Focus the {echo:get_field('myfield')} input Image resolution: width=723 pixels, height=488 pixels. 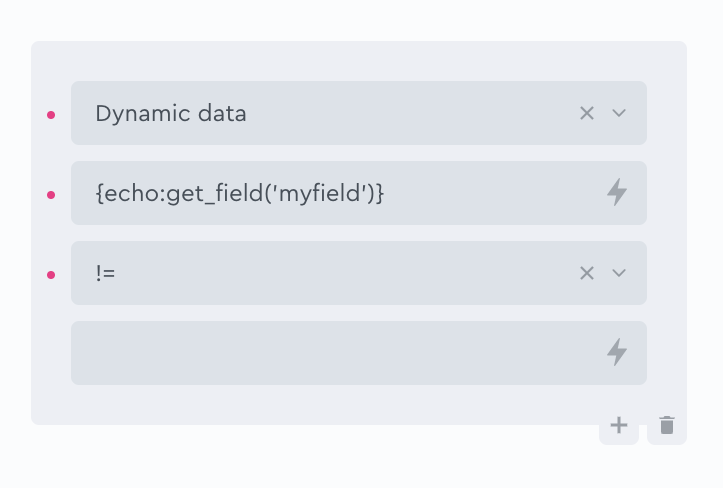click(x=337, y=193)
